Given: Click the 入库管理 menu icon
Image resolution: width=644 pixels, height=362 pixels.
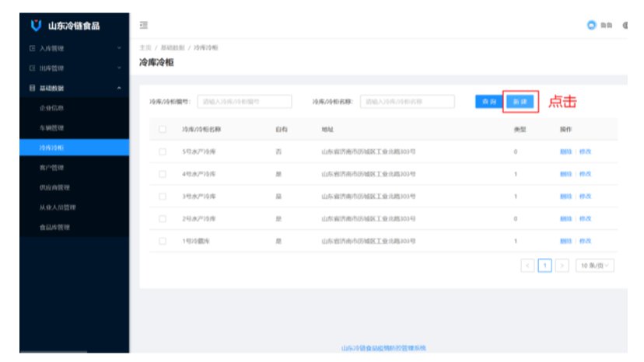Looking at the screenshot, I should [x=31, y=48].
